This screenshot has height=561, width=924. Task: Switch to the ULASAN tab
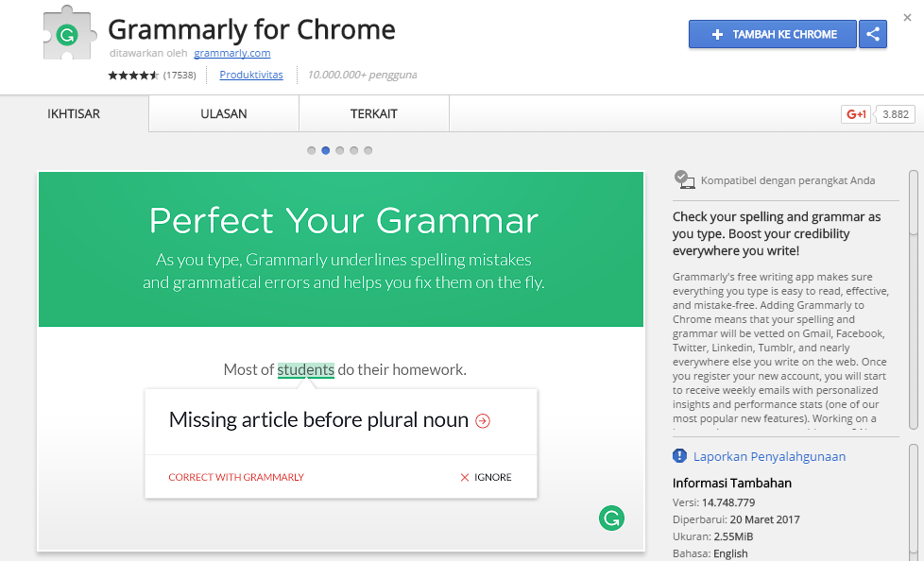(224, 114)
